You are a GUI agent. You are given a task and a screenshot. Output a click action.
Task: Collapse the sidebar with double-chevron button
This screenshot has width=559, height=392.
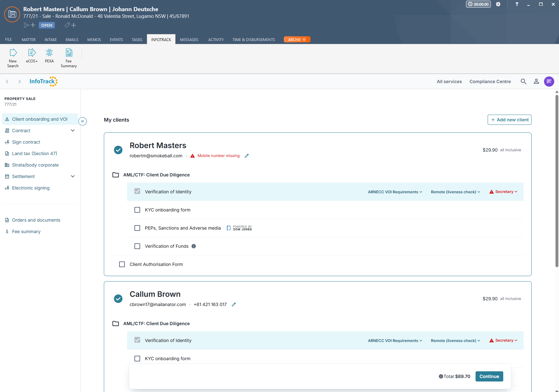(82, 121)
